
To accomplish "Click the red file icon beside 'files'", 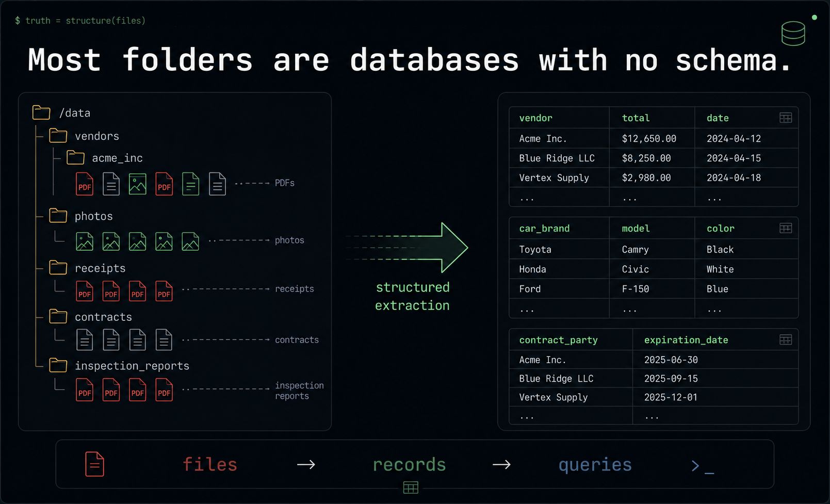I will pos(95,464).
